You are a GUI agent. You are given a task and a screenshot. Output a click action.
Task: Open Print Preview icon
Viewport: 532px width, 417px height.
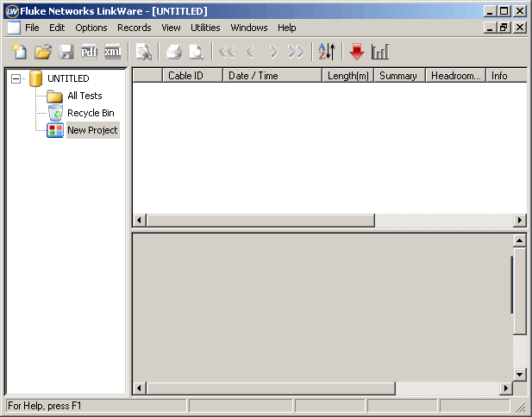point(197,52)
